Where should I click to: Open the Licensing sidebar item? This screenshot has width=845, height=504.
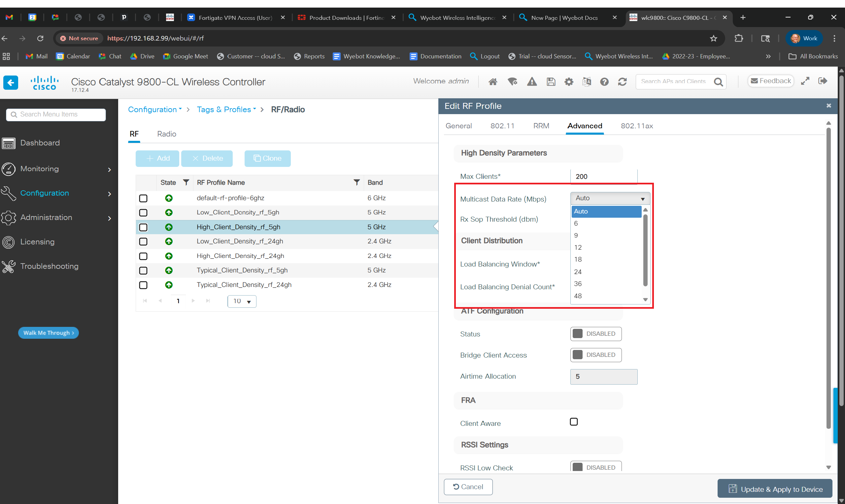37,242
